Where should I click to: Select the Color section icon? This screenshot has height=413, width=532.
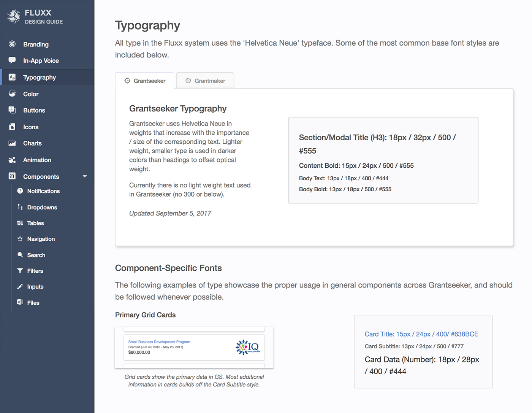coord(12,94)
